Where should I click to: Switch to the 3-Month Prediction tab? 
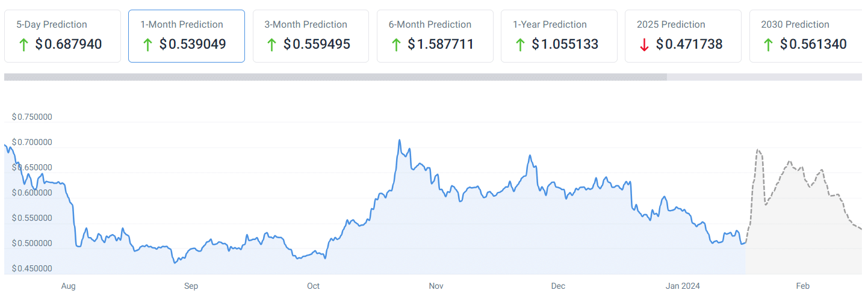click(311, 35)
